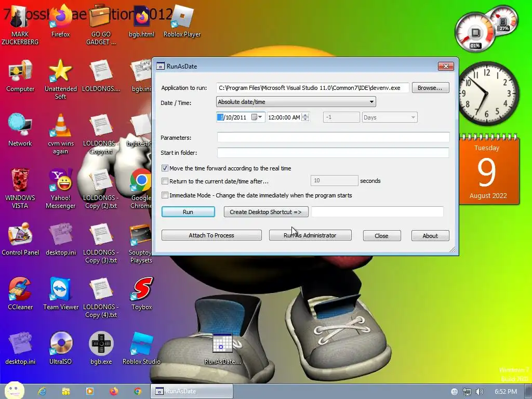Enable Return to the current date/time after
This screenshot has height=399, width=532.
[165, 181]
